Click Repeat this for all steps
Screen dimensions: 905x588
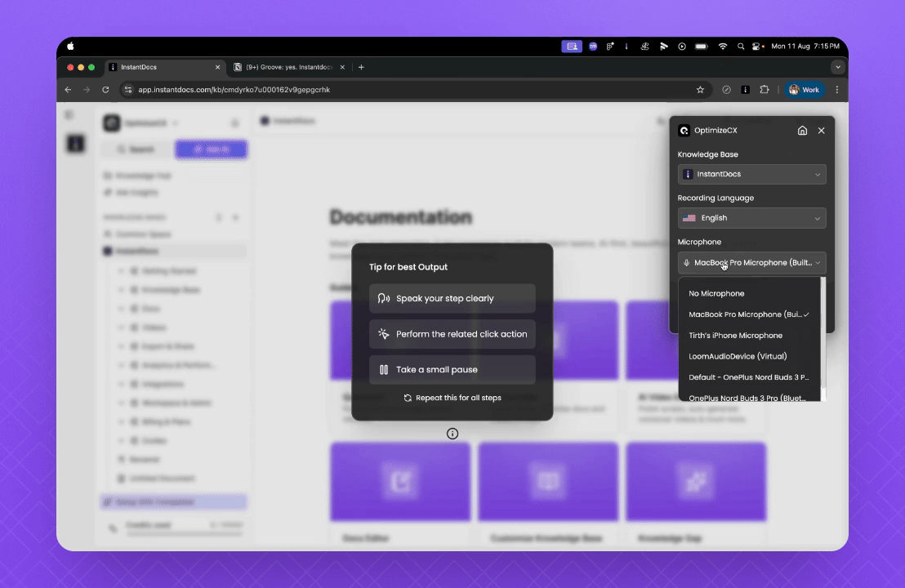click(452, 398)
